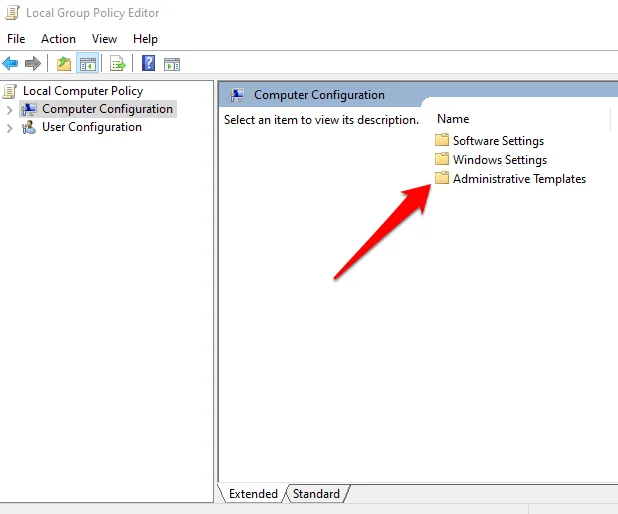Switch to the Extended tab

tap(253, 494)
